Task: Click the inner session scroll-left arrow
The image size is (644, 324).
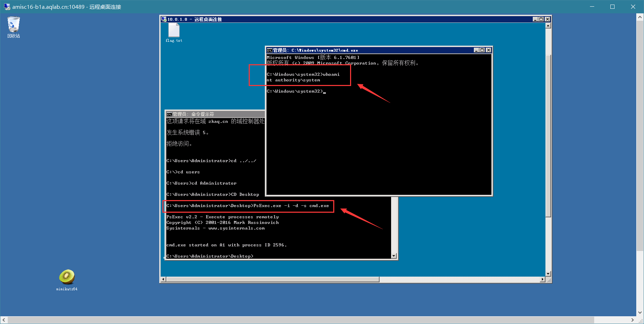Action: pyautogui.click(x=163, y=279)
